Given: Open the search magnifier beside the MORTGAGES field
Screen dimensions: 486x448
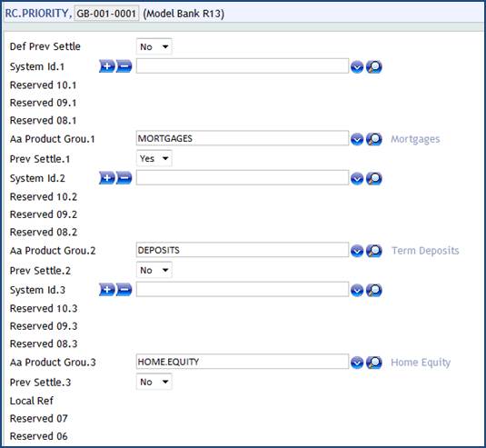Looking at the screenshot, I should (x=374, y=139).
